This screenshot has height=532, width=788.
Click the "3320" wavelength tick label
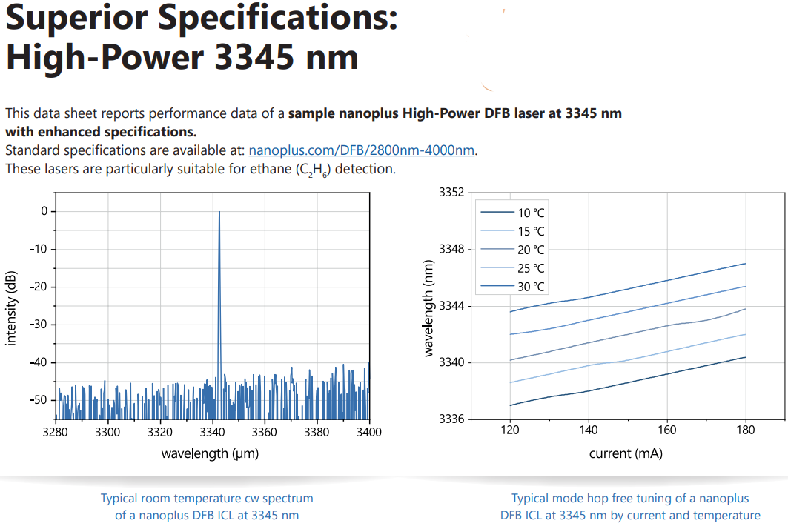[x=160, y=432]
